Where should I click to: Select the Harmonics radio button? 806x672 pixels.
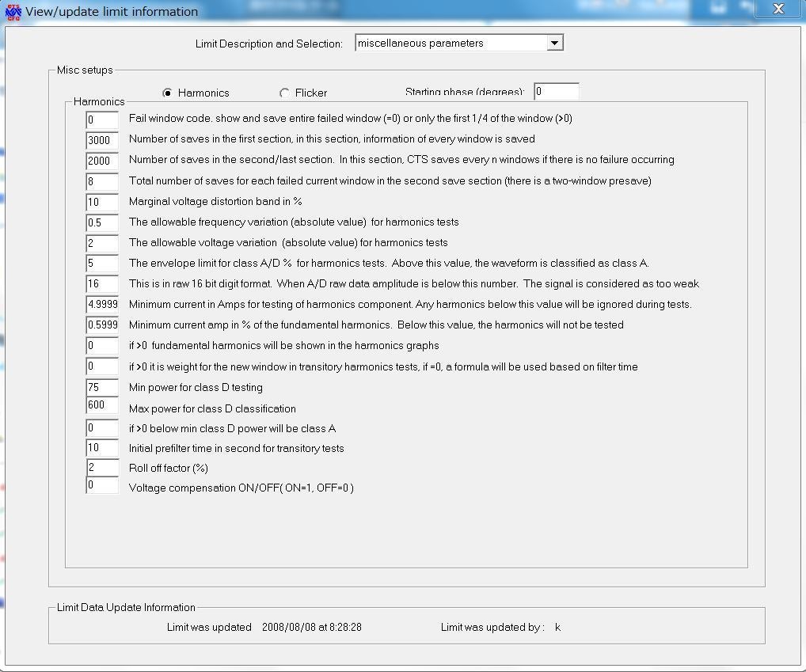pyautogui.click(x=167, y=93)
